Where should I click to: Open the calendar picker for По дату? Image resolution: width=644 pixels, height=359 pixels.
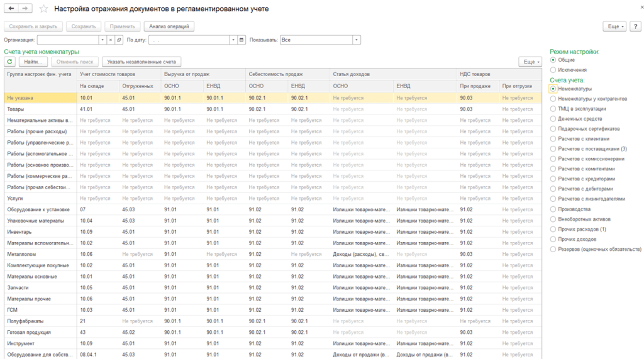pyautogui.click(x=241, y=40)
